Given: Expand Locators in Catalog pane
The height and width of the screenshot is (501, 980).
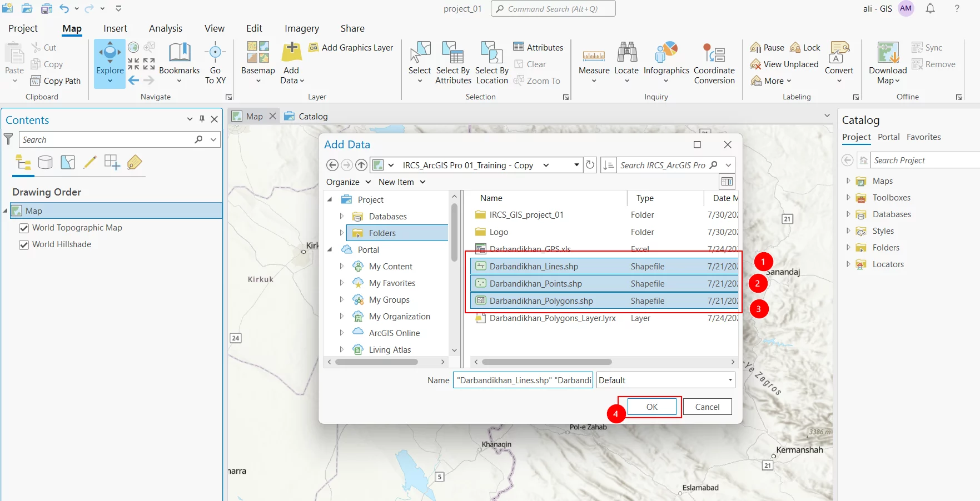Looking at the screenshot, I should pos(848,264).
